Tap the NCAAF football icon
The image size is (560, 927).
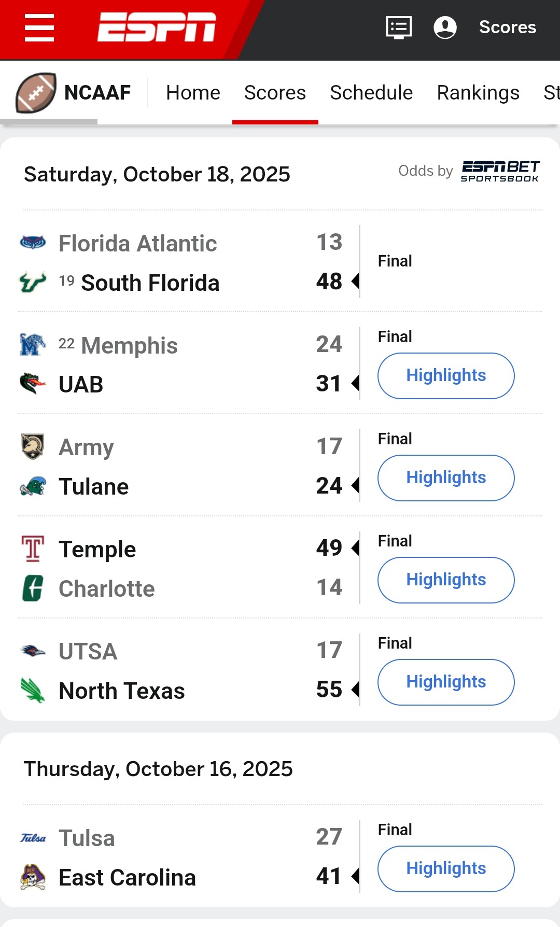point(36,93)
